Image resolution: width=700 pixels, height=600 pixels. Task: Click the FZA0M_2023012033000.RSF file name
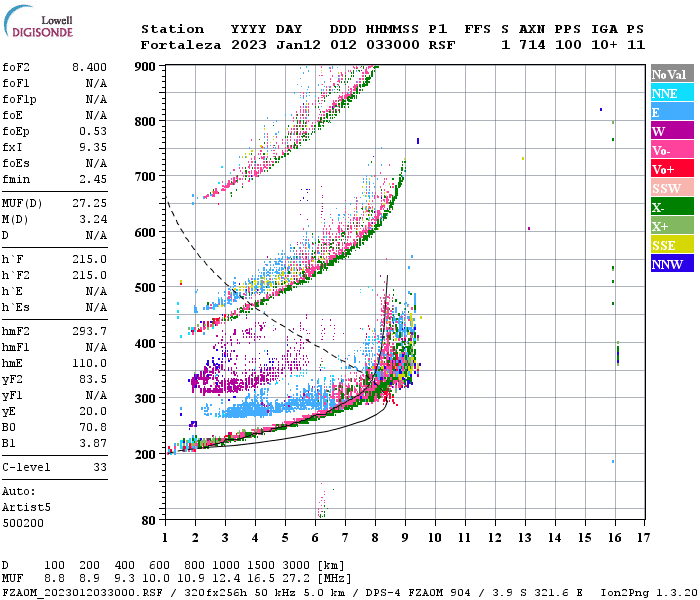coord(82,593)
